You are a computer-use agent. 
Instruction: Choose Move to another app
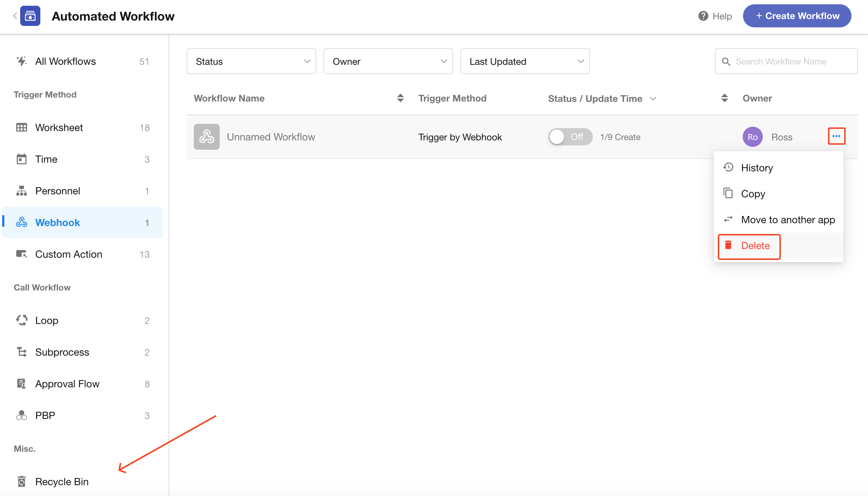click(x=788, y=220)
